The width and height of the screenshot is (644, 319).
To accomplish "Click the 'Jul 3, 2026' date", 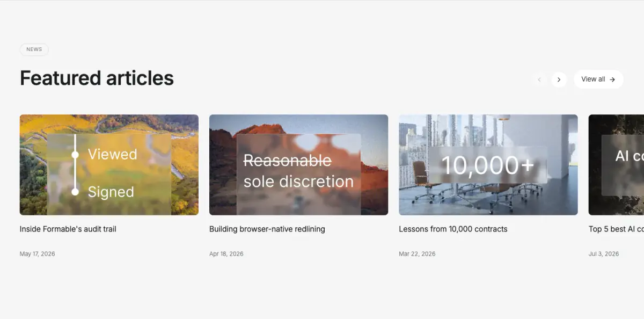I will point(604,253).
